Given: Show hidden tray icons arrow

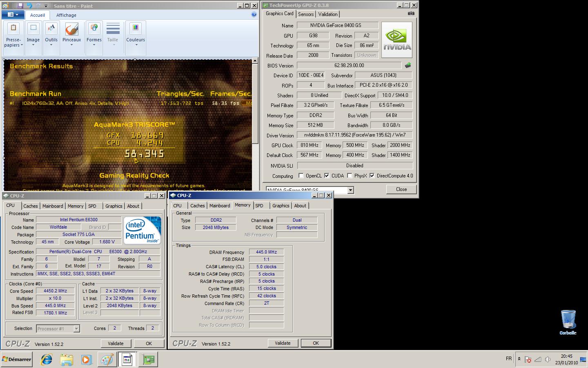Looking at the screenshot, I should click(x=519, y=359).
